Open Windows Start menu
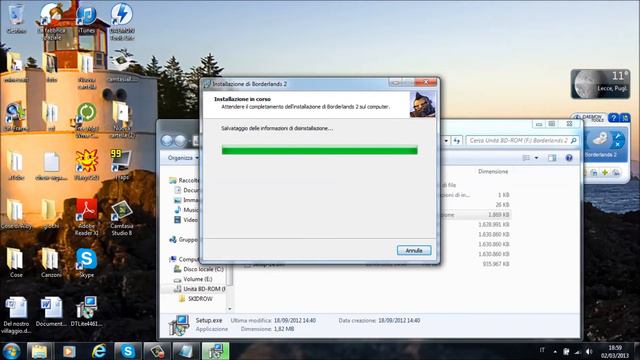The height and width of the screenshot is (360, 640). coord(11,351)
